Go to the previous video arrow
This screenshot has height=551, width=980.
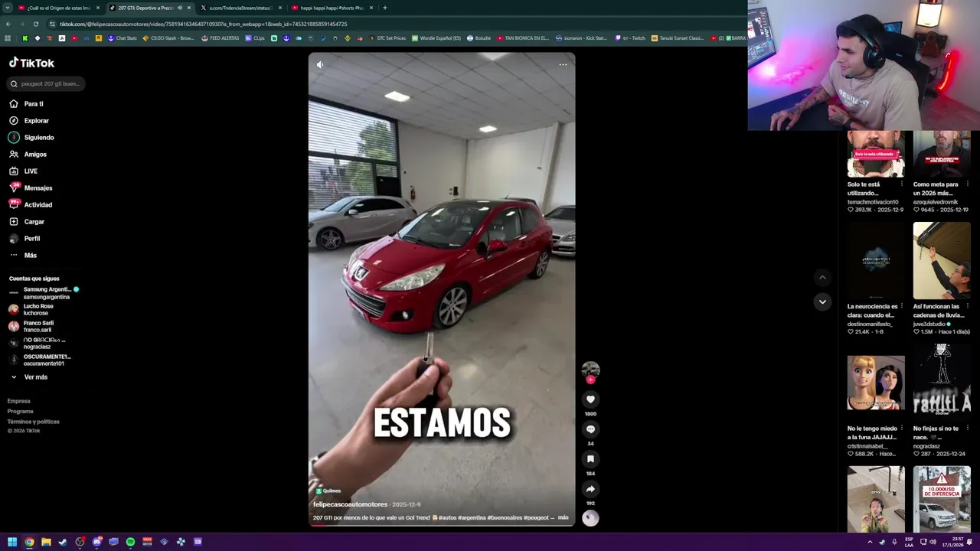point(822,278)
